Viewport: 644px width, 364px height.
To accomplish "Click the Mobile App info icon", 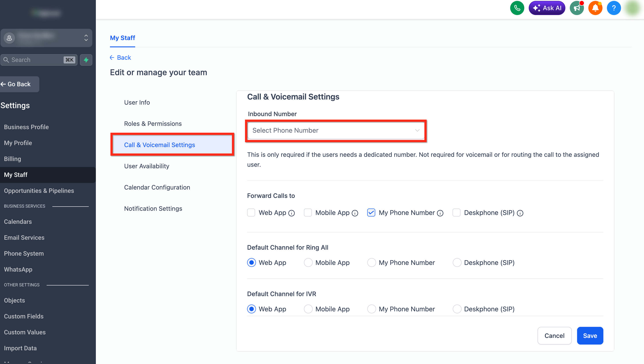I will (355, 213).
